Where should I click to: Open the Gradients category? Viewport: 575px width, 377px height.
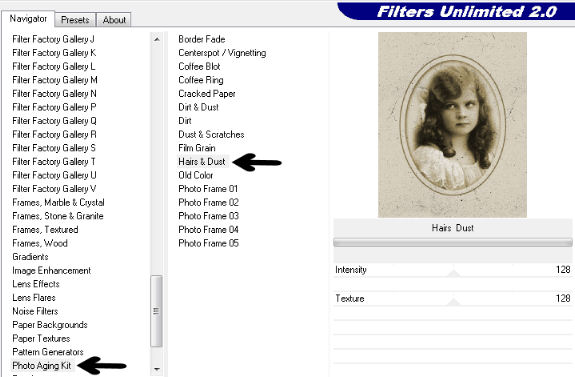pos(30,257)
